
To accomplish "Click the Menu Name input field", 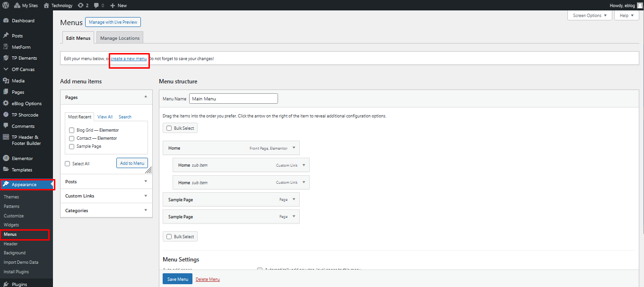I will click(x=233, y=99).
